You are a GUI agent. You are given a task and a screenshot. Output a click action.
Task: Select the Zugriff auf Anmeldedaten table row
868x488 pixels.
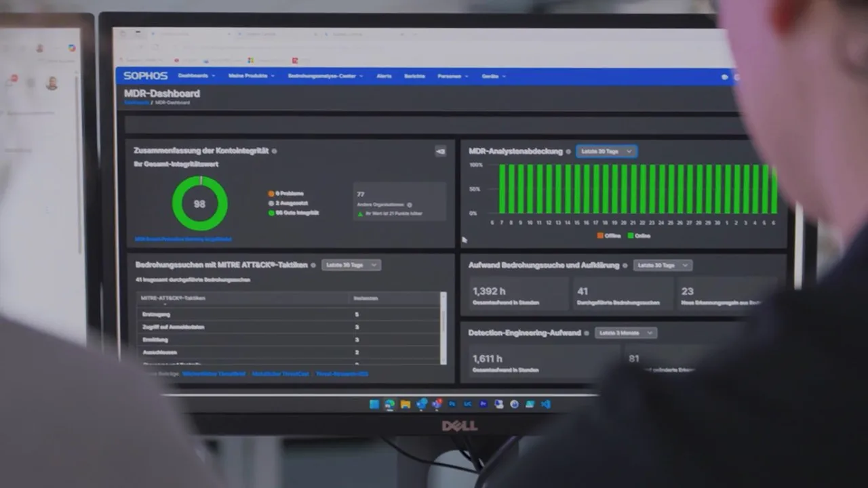pos(288,327)
